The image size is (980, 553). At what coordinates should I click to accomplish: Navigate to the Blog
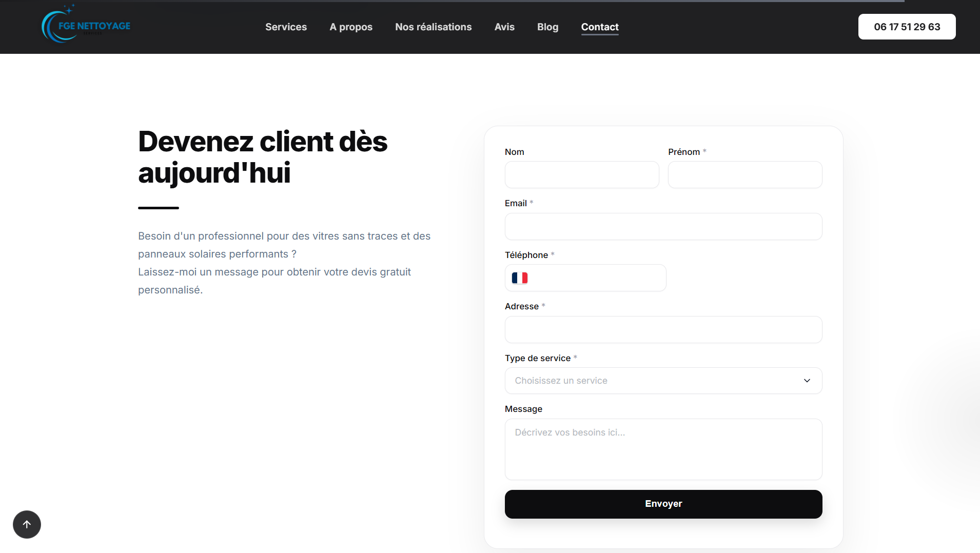(547, 27)
